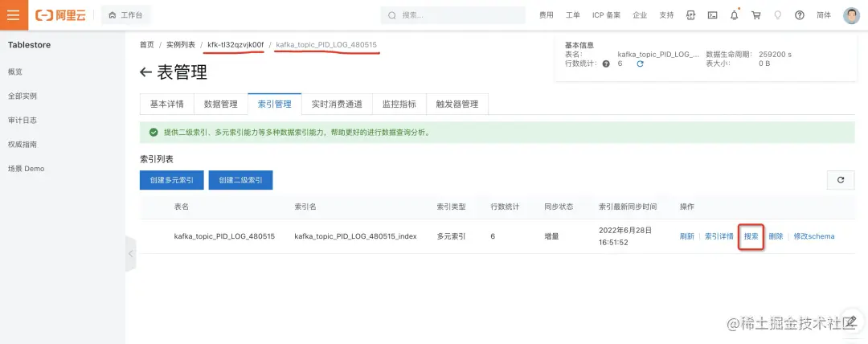868x344 pixels.
Task: Collapse the sidebar with the handle
Action: (x=131, y=254)
